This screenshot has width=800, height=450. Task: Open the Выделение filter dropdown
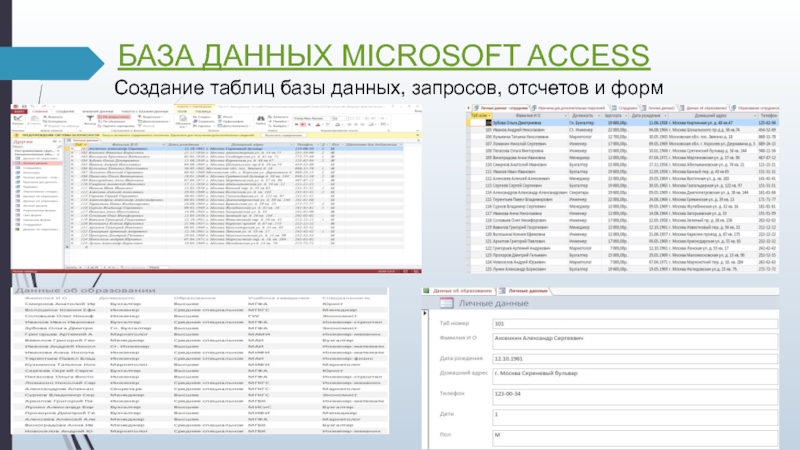(153, 117)
